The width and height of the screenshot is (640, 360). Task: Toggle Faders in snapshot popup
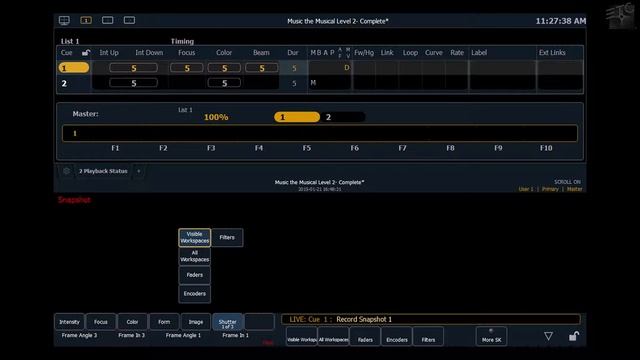coord(195,275)
